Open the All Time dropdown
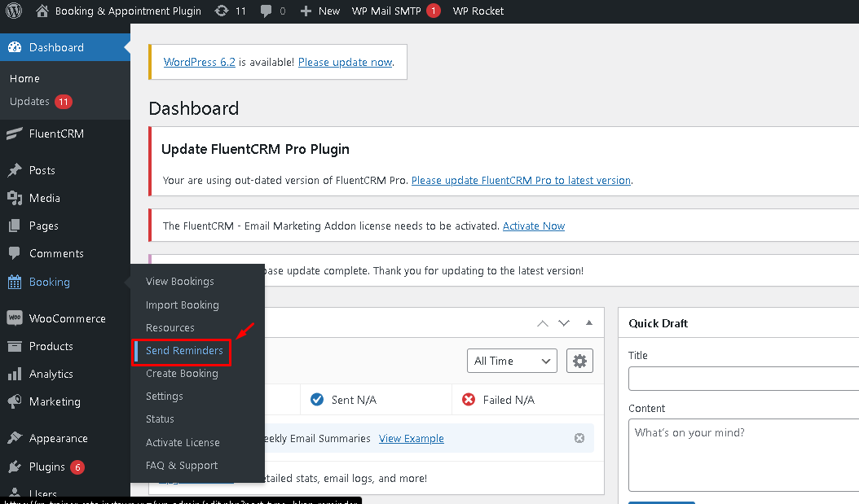 (x=513, y=362)
